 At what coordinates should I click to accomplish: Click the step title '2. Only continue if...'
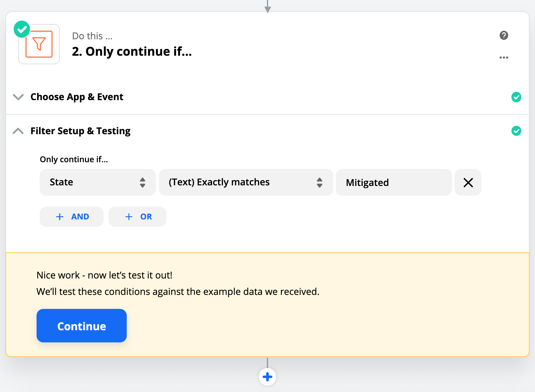[x=132, y=51]
